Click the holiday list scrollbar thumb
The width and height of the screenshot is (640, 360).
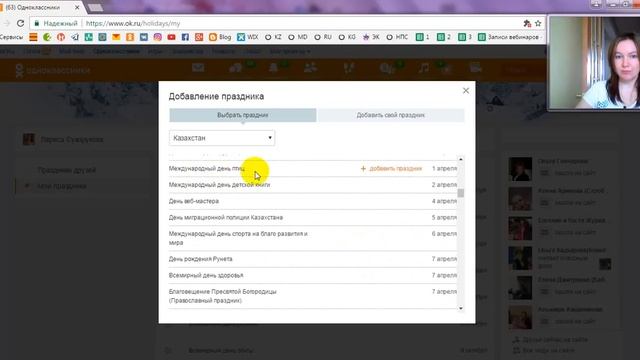(x=461, y=193)
